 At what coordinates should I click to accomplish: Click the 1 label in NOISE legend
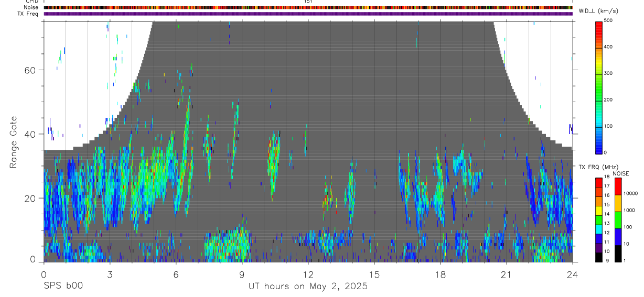tap(625, 260)
